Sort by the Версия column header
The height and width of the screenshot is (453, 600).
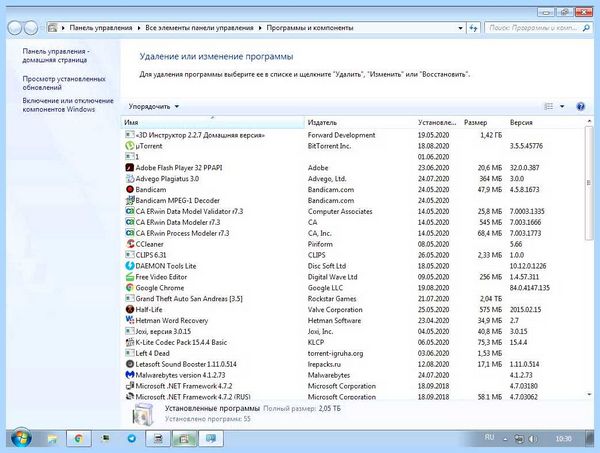(545, 122)
